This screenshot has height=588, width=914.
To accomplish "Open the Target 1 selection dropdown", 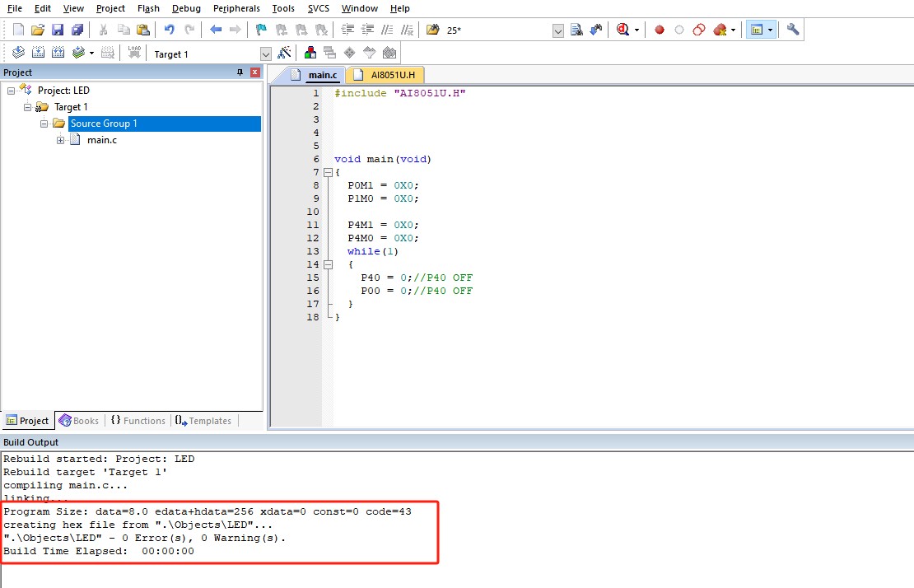I will click(266, 54).
